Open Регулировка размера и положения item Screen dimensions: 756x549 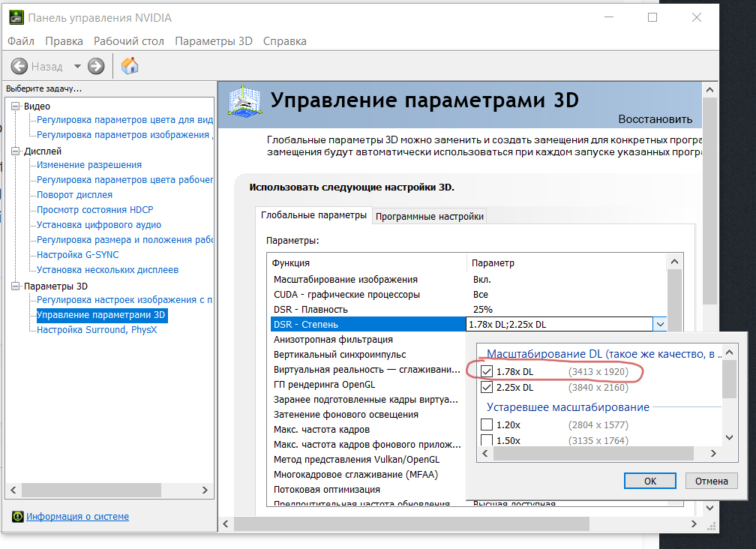pyautogui.click(x=124, y=239)
